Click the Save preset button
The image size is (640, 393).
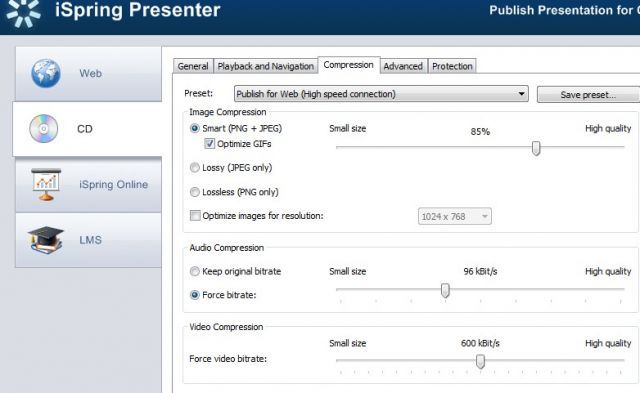tap(588, 95)
